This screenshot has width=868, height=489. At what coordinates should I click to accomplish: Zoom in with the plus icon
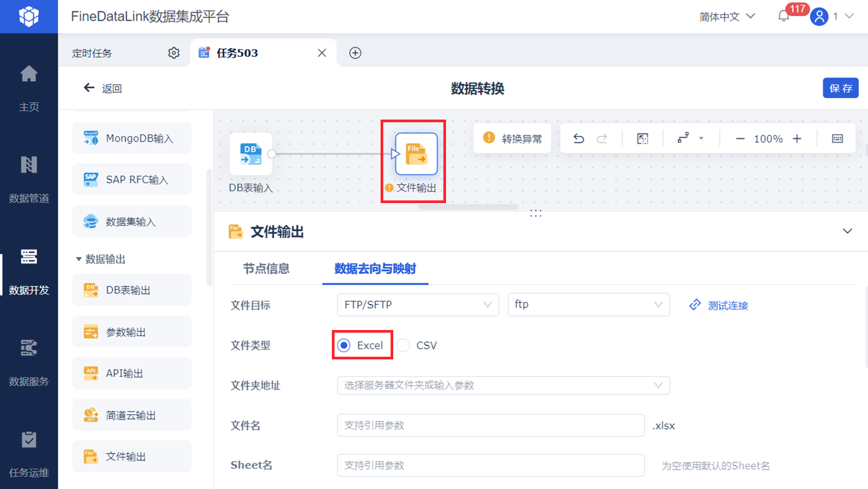[x=797, y=138]
